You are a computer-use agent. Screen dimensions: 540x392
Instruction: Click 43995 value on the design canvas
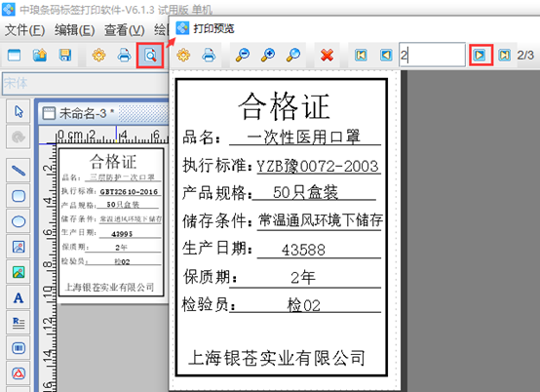(122, 234)
